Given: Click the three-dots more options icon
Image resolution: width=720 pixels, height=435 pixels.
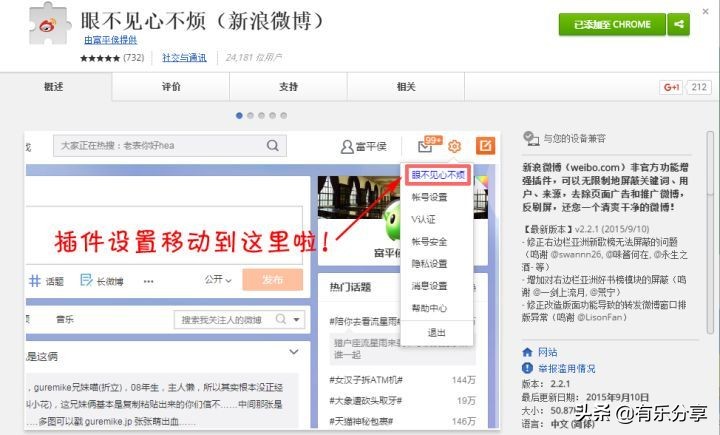Looking at the screenshot, I should [148, 281].
